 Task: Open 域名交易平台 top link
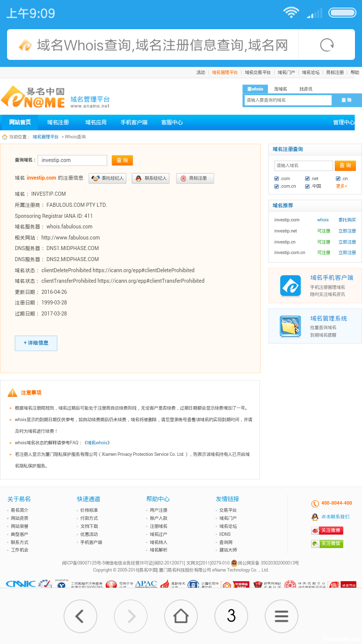click(258, 72)
